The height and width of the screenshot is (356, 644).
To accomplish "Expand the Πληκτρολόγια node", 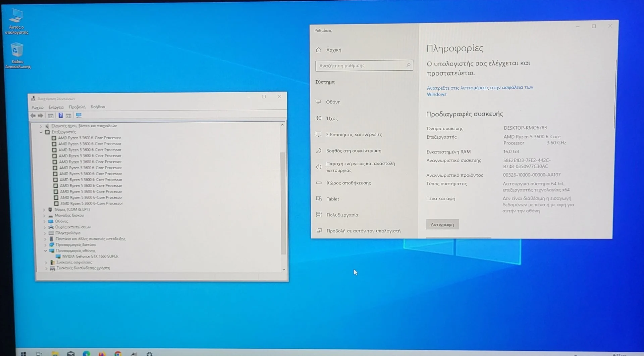I will pyautogui.click(x=45, y=233).
